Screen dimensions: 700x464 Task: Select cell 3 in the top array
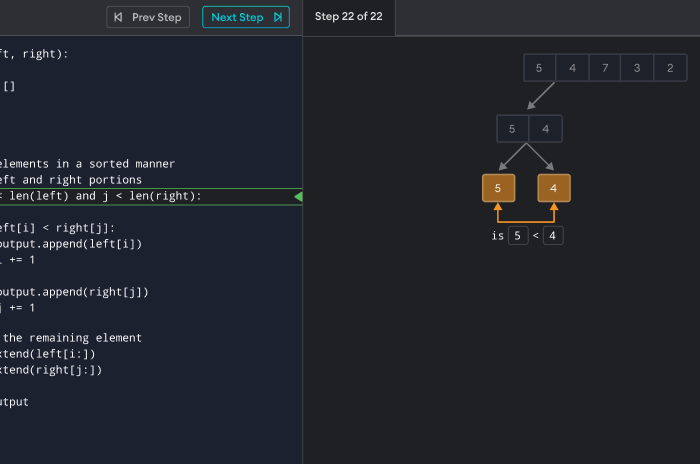(x=637, y=68)
